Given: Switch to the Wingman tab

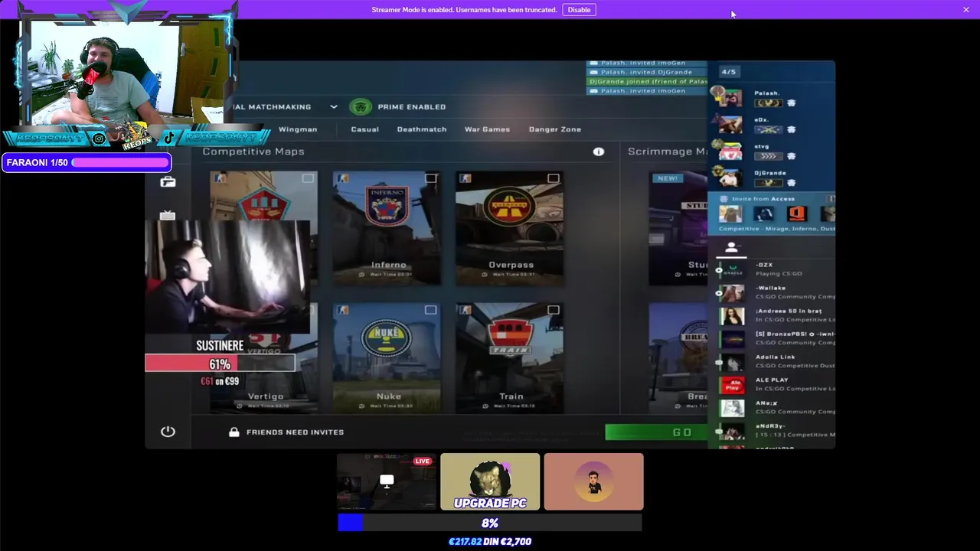Looking at the screenshot, I should click(298, 129).
